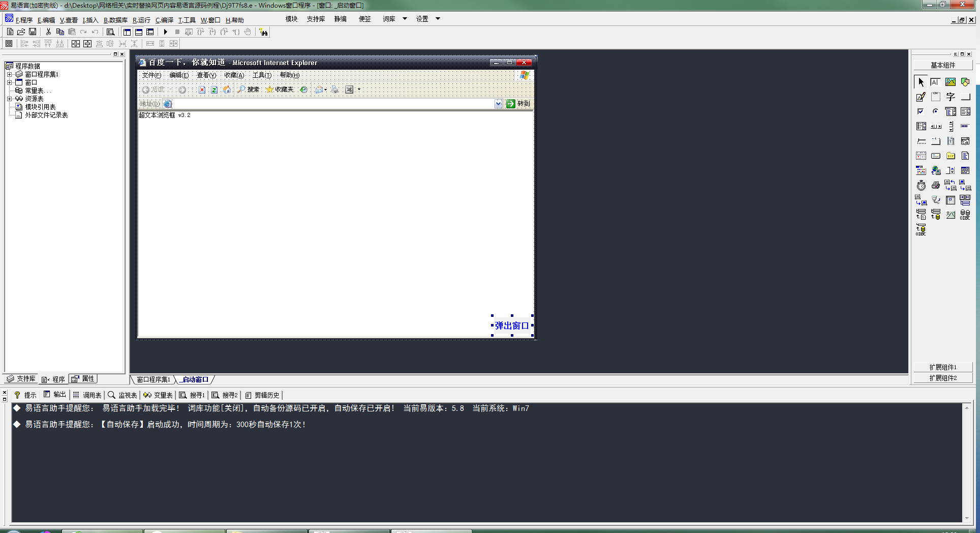Pick the printer component
Image resolution: width=980 pixels, height=533 pixels.
(x=936, y=185)
